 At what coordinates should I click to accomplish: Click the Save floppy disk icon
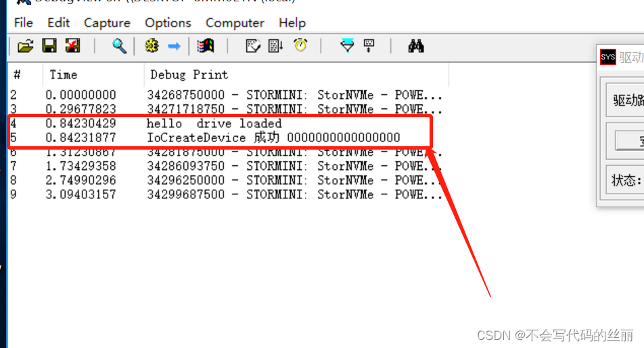[x=49, y=45]
